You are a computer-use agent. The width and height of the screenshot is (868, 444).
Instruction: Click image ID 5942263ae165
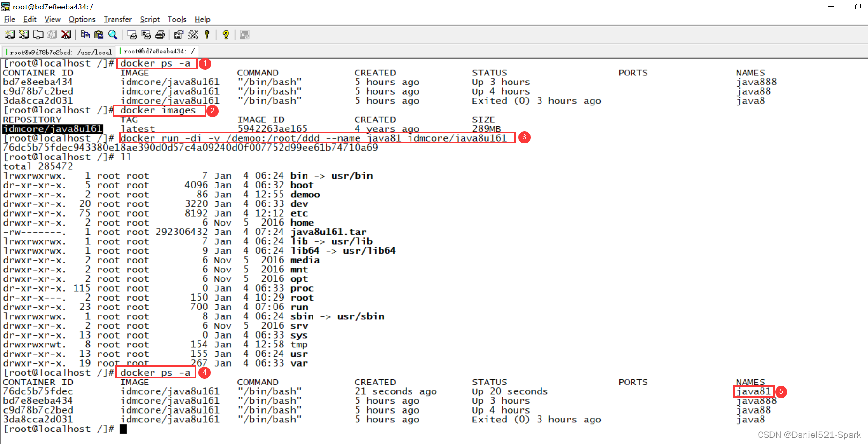[272, 129]
